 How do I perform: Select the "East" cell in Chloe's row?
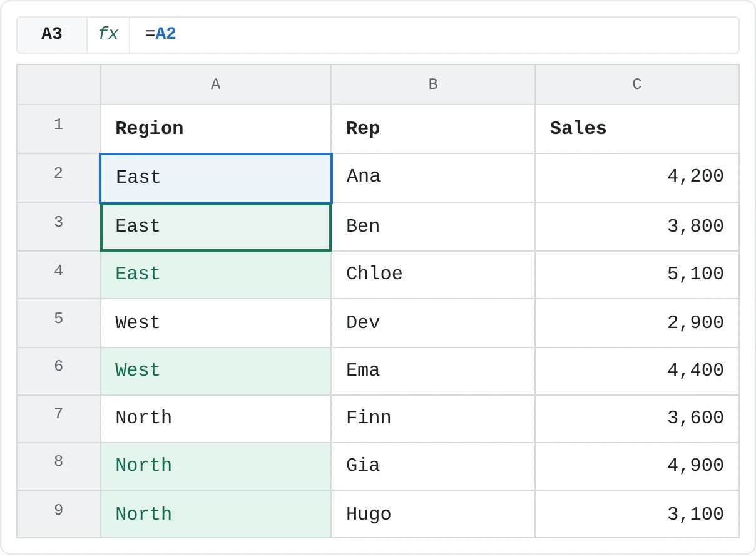(216, 275)
